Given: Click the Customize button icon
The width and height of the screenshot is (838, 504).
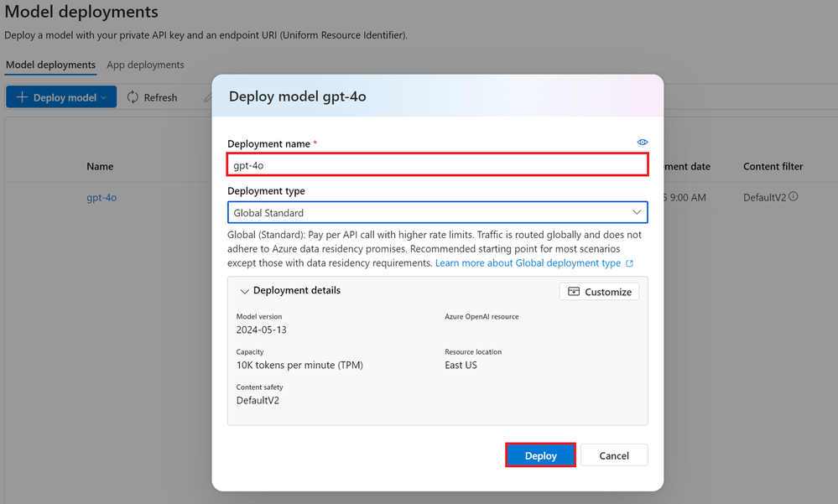Looking at the screenshot, I should coord(574,291).
